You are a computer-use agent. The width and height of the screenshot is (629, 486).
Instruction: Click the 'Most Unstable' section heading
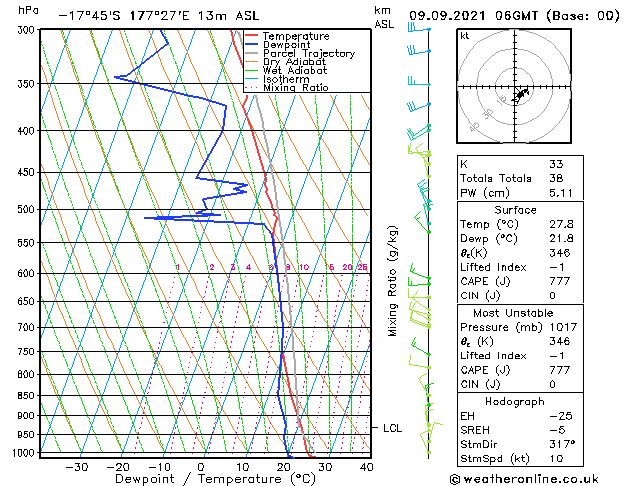click(513, 313)
